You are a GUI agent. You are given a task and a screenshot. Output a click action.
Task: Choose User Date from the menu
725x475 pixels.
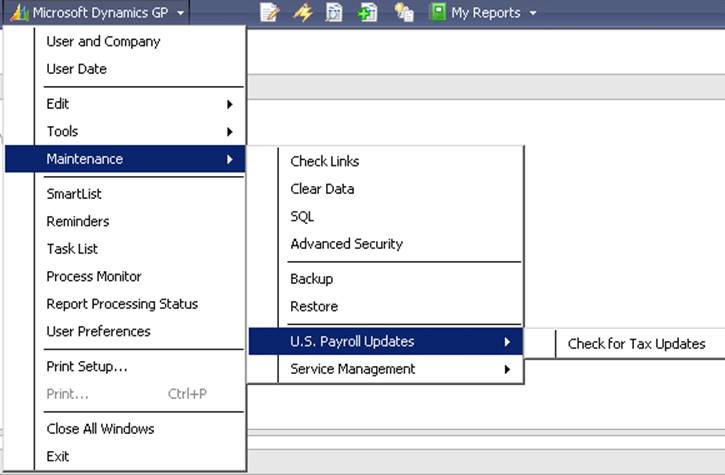[125, 69]
